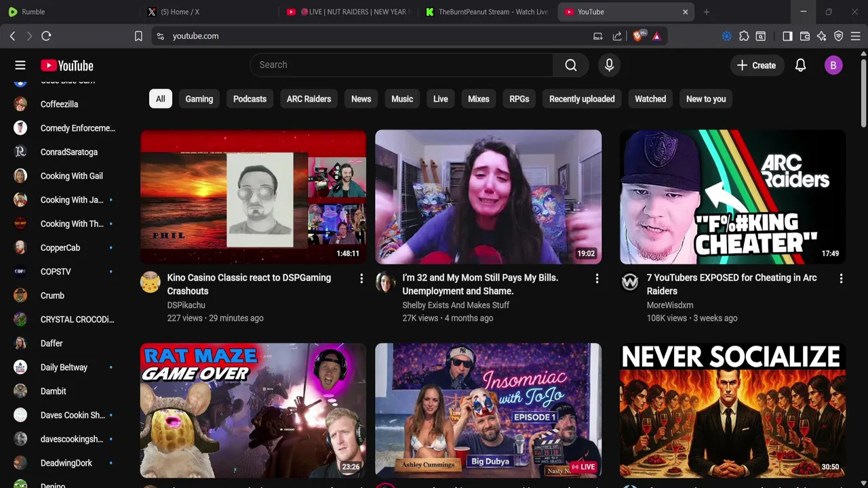The image size is (868, 488).
Task: Open Shelby Exists channel avatar
Action: [385, 282]
